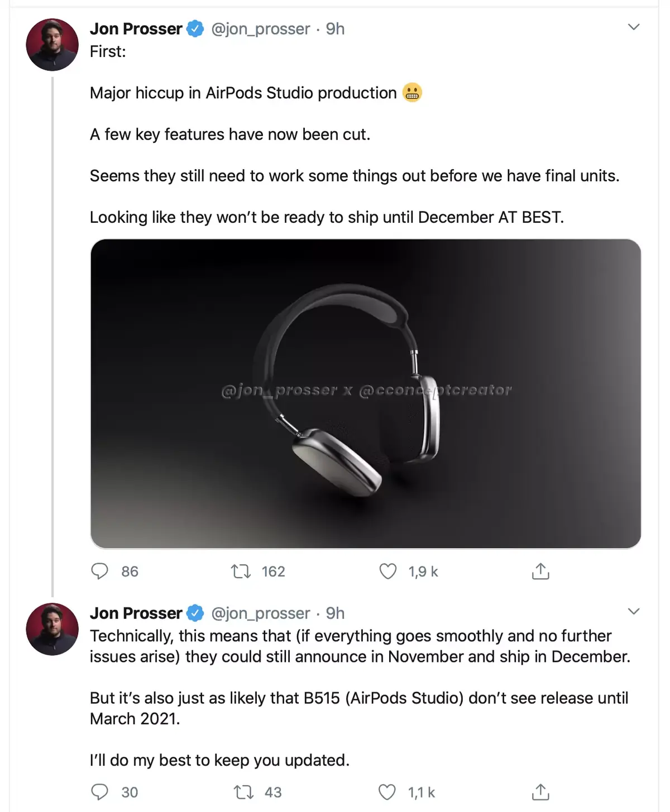Open the second tweet's profile avatar
The width and height of the screenshot is (670, 812).
click(x=52, y=628)
